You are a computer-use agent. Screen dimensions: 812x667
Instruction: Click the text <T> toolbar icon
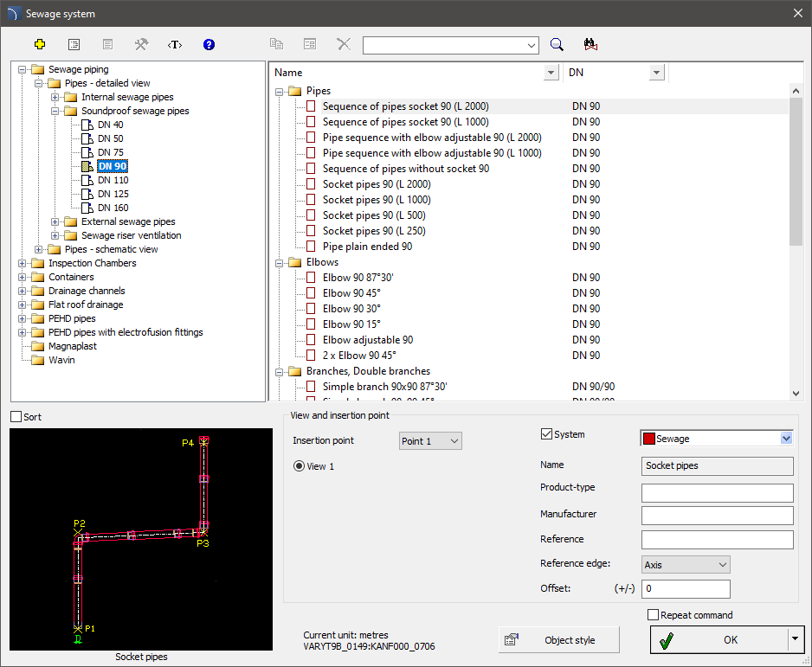click(x=175, y=44)
